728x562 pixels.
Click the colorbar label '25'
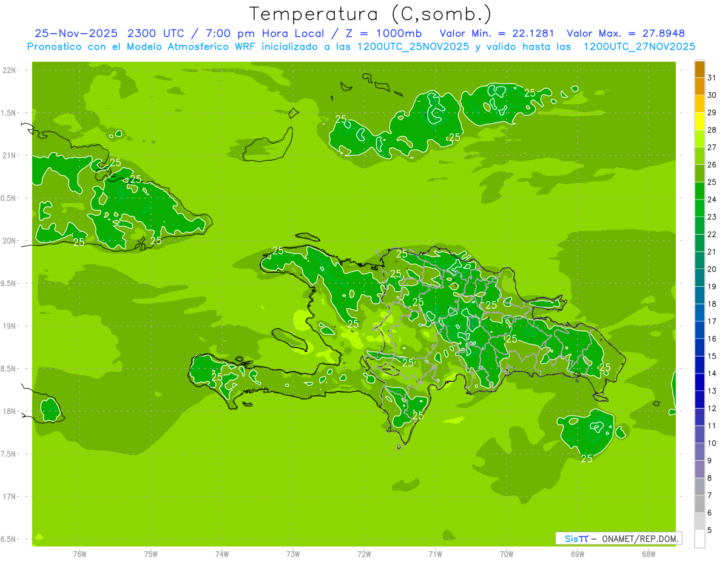(x=712, y=182)
